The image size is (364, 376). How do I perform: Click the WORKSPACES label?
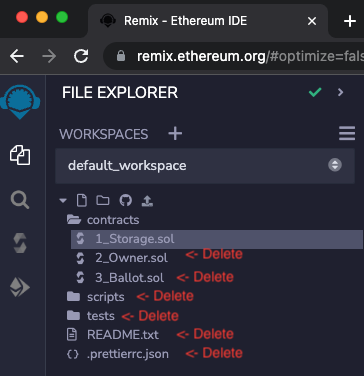[104, 134]
